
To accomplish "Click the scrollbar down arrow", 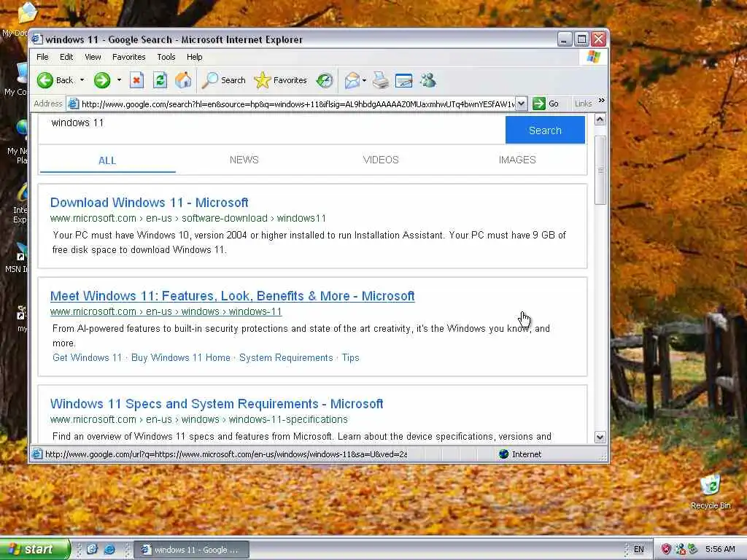I will coord(600,437).
